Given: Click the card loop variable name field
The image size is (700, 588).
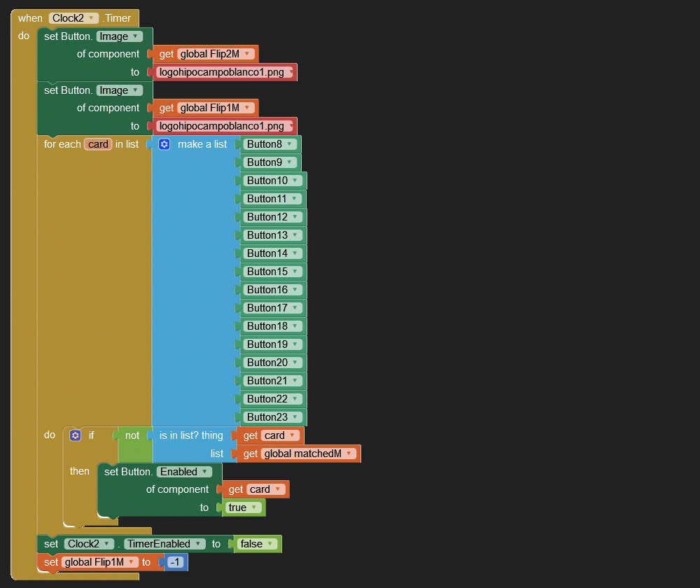Looking at the screenshot, I should 98,144.
